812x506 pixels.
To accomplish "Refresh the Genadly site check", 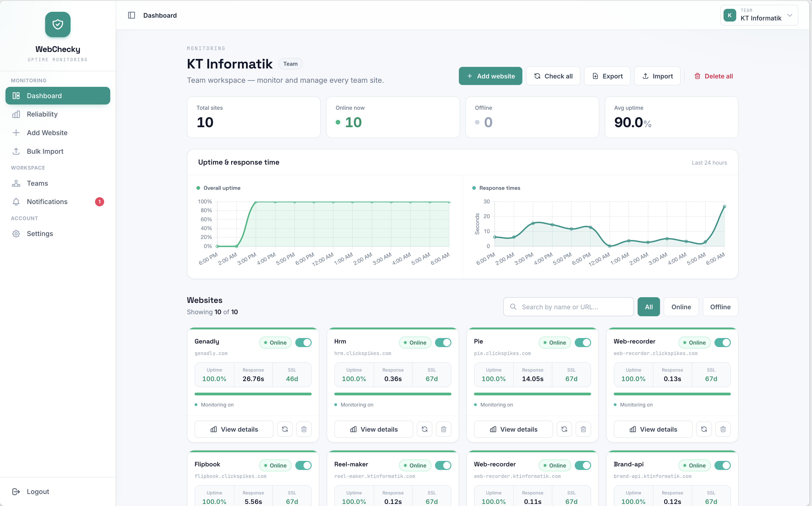I will pos(285,429).
